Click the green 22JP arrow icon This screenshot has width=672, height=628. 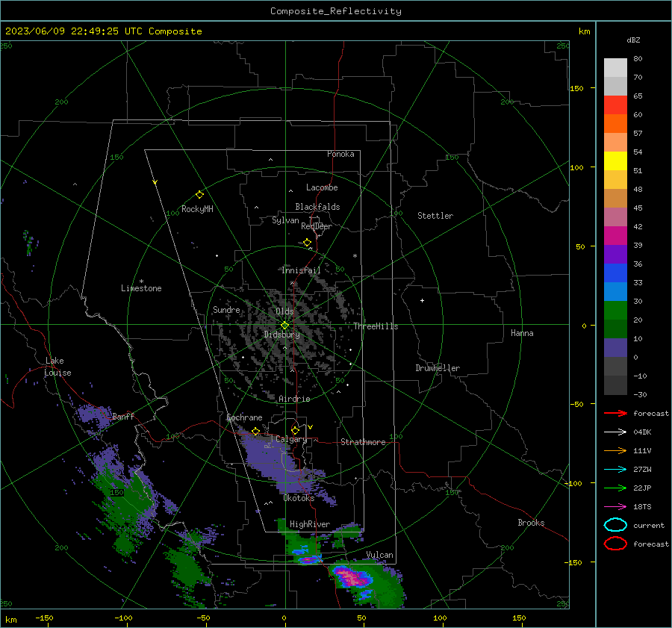pyautogui.click(x=615, y=488)
